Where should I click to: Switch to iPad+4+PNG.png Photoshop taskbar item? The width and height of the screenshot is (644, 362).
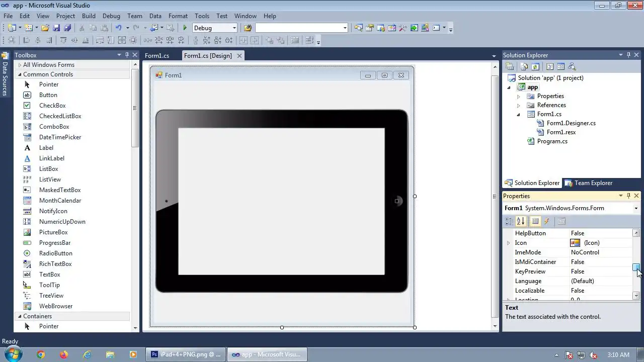[x=186, y=354]
